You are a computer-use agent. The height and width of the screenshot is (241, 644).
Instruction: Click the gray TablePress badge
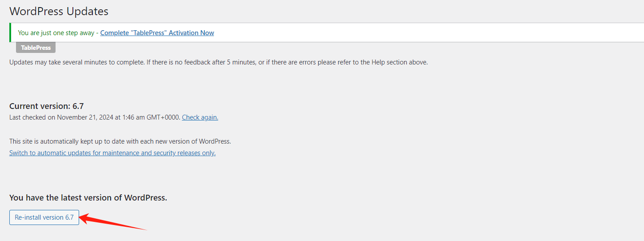point(36,48)
